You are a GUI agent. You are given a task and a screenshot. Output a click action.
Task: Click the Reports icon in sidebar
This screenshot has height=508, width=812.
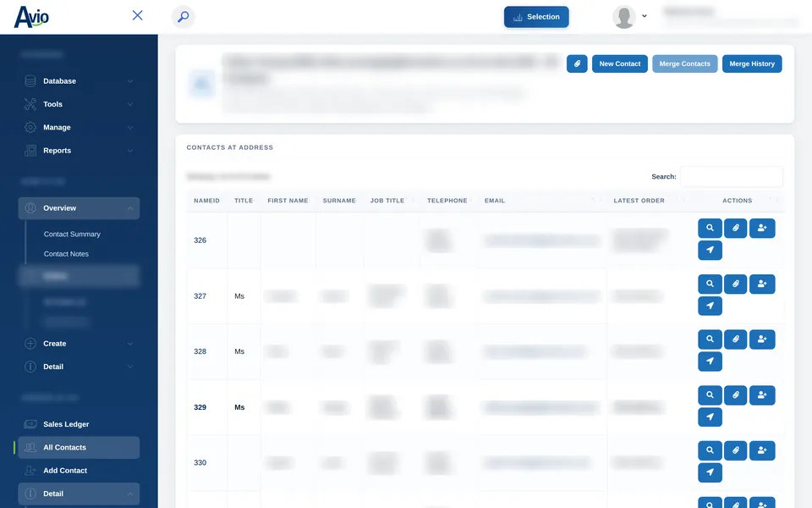[x=30, y=151]
